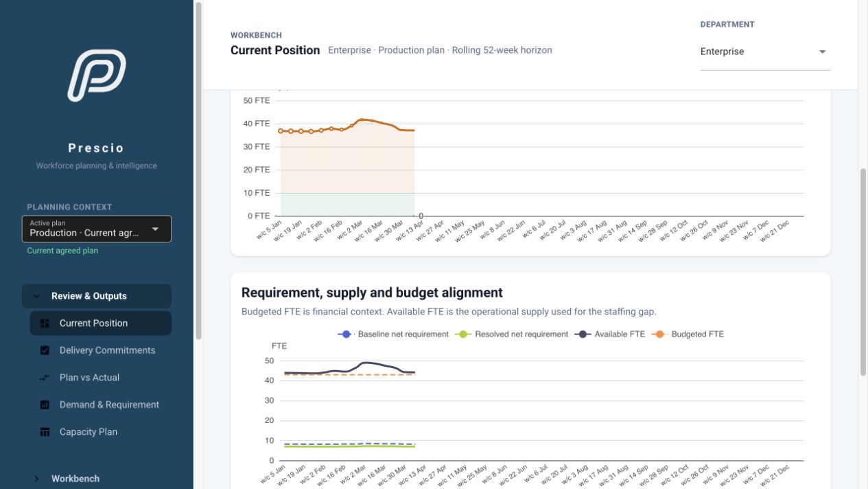The image size is (868, 489).
Task: Click the 'WORKBENCH' breadcrumb label
Action: point(256,35)
